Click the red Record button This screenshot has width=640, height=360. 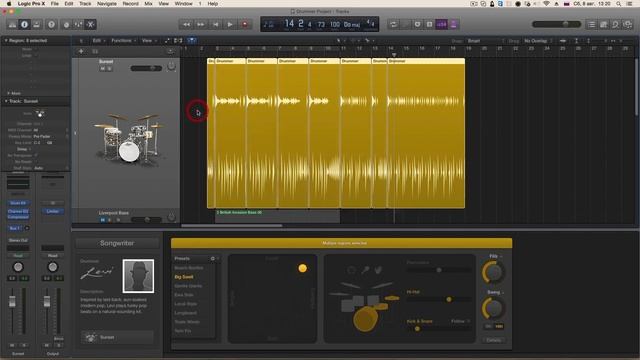(x=245, y=24)
